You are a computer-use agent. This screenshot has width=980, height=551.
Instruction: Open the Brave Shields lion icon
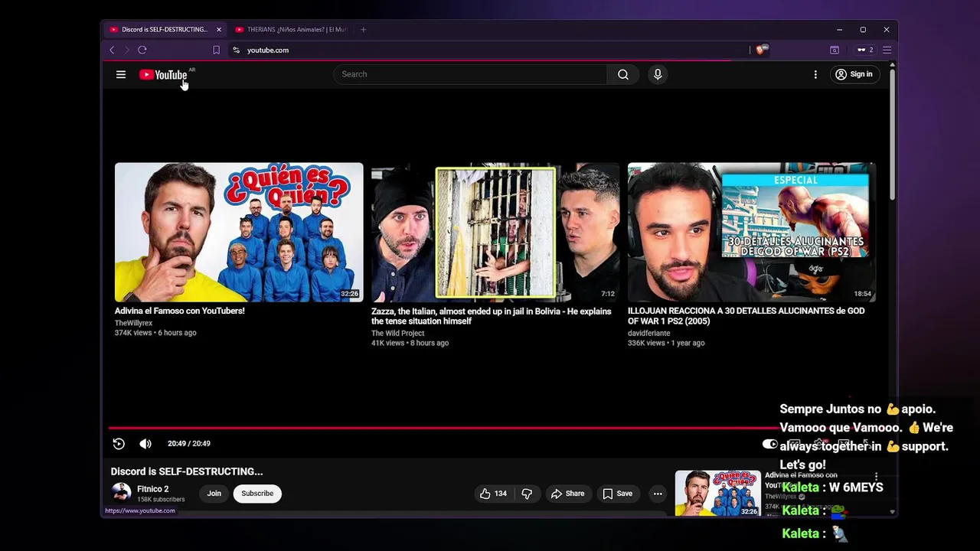(x=760, y=50)
